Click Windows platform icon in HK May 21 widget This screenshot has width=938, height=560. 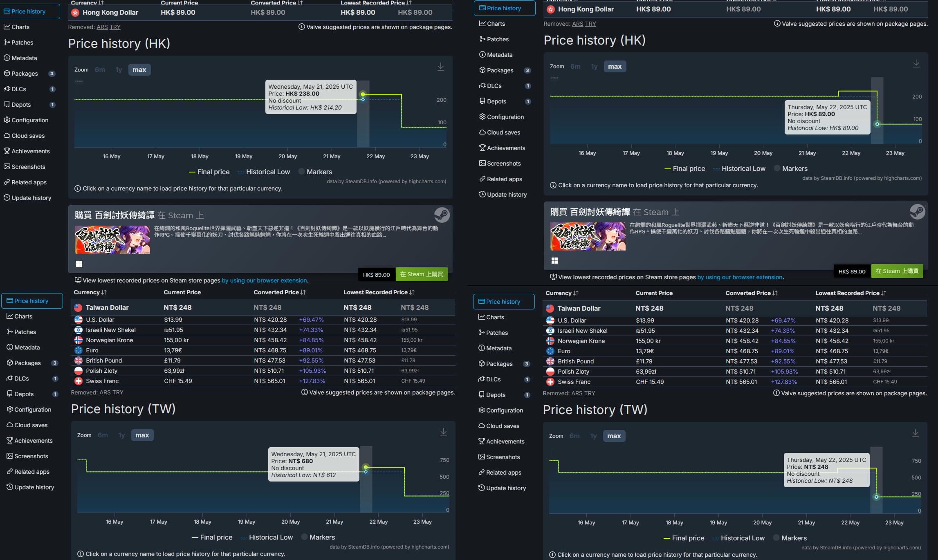coord(79,264)
